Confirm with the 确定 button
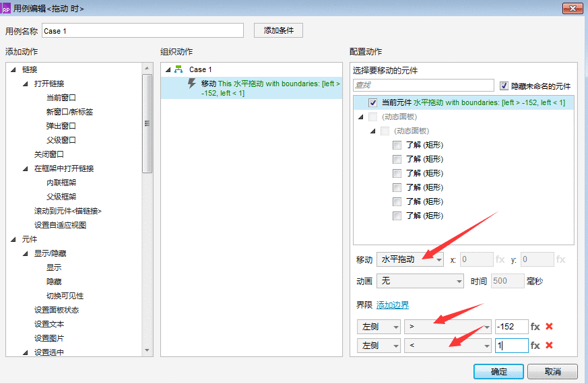This screenshot has height=384, width=588. [x=498, y=372]
